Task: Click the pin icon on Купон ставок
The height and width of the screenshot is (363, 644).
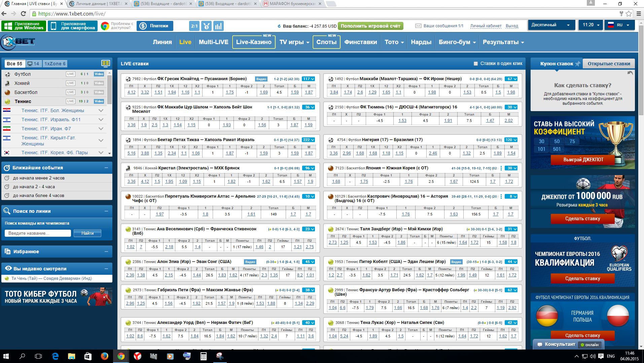Action: pos(578,64)
